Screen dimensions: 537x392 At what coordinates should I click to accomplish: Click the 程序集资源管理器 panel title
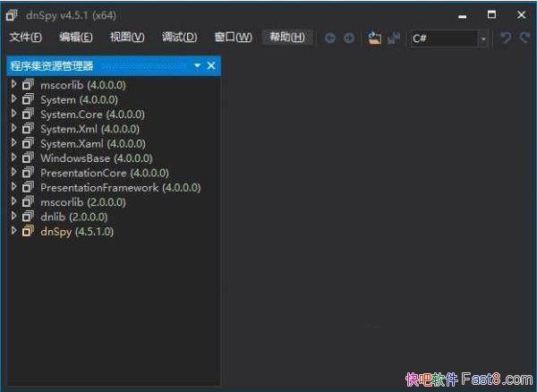52,65
